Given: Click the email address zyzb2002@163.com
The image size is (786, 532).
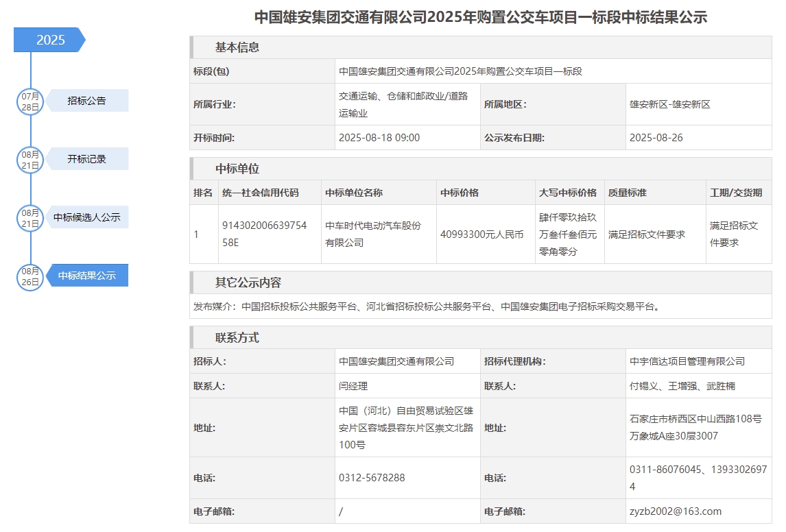Looking at the screenshot, I should click(x=676, y=511).
